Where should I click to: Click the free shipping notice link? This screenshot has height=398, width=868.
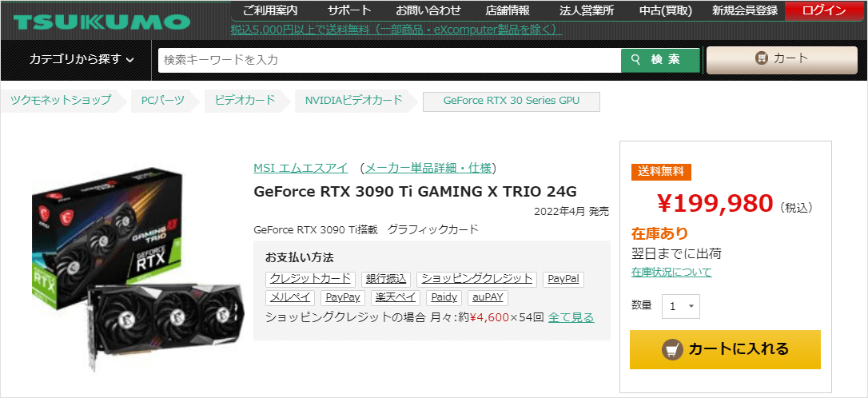point(396,29)
